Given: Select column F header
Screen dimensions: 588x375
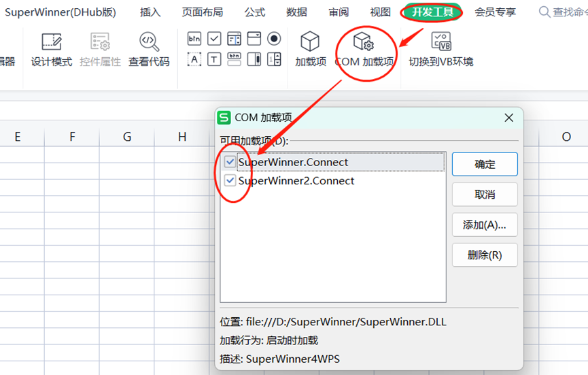Looking at the screenshot, I should tap(72, 137).
